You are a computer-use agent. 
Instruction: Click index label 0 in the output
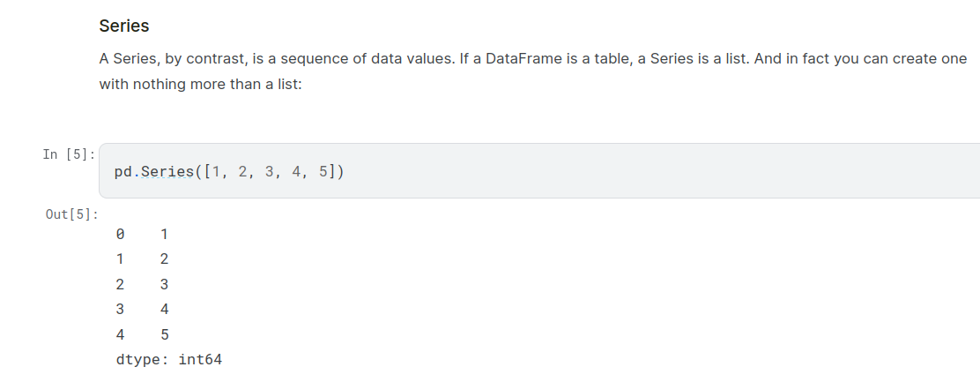[x=120, y=235]
